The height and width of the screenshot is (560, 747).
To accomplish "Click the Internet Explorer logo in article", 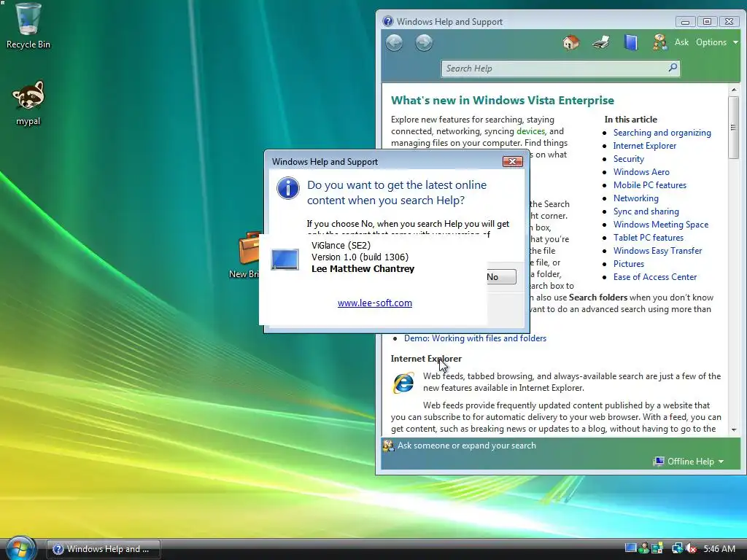I will click(x=403, y=383).
